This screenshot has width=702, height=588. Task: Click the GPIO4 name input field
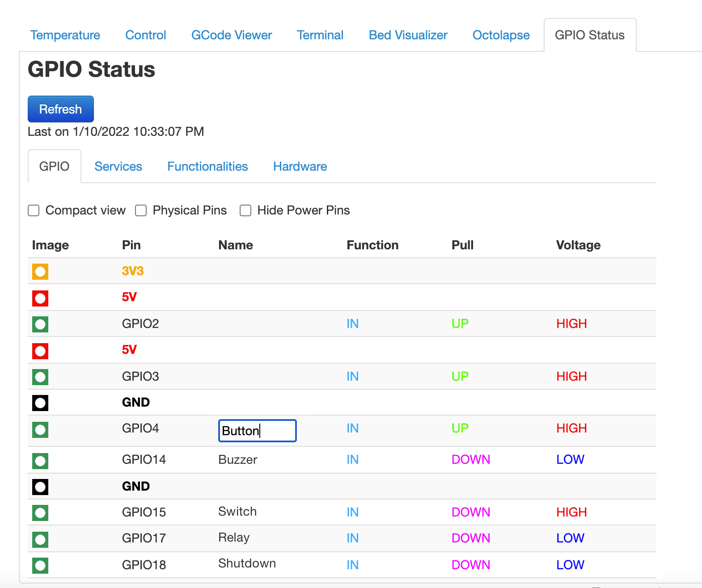258,431
